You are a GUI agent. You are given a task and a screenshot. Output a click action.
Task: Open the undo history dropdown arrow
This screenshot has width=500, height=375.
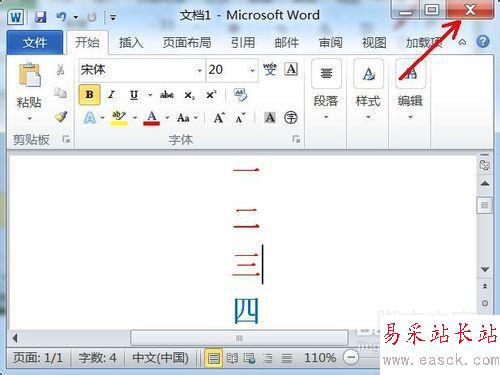76,17
